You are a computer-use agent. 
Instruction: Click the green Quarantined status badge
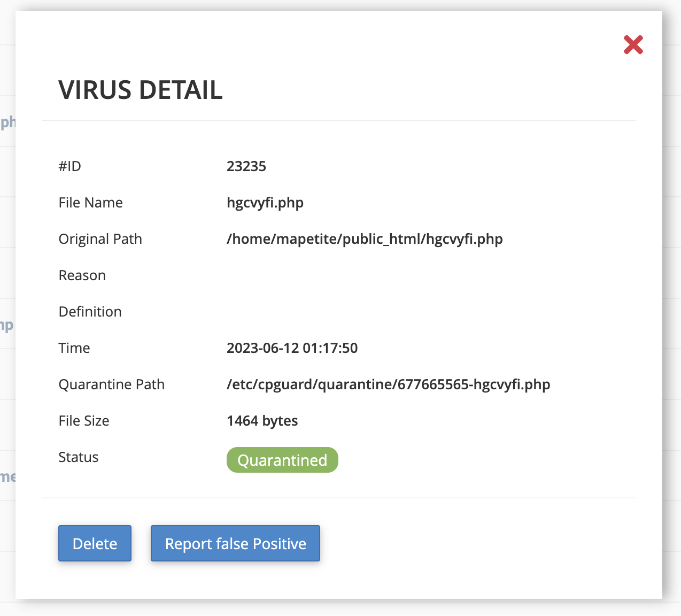pyautogui.click(x=282, y=460)
